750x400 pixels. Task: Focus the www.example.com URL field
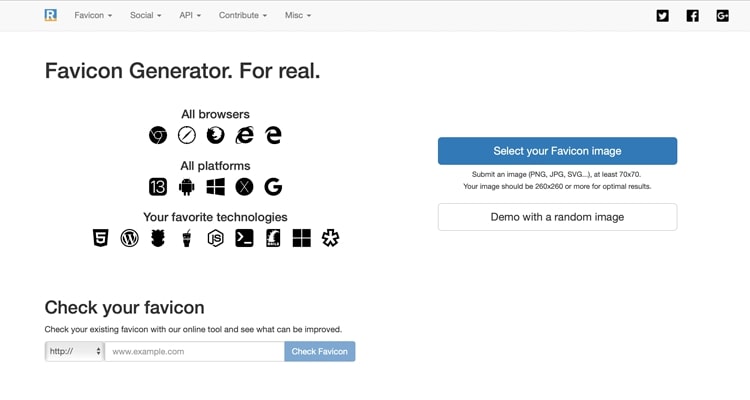[x=195, y=351]
